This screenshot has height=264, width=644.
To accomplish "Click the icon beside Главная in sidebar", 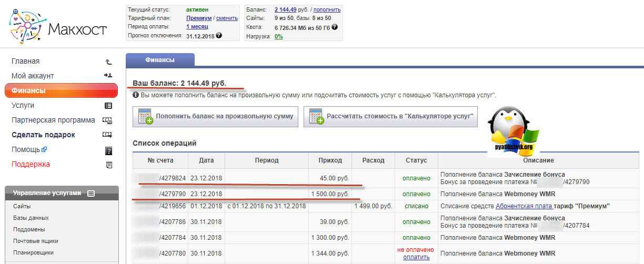I will click(109, 62).
